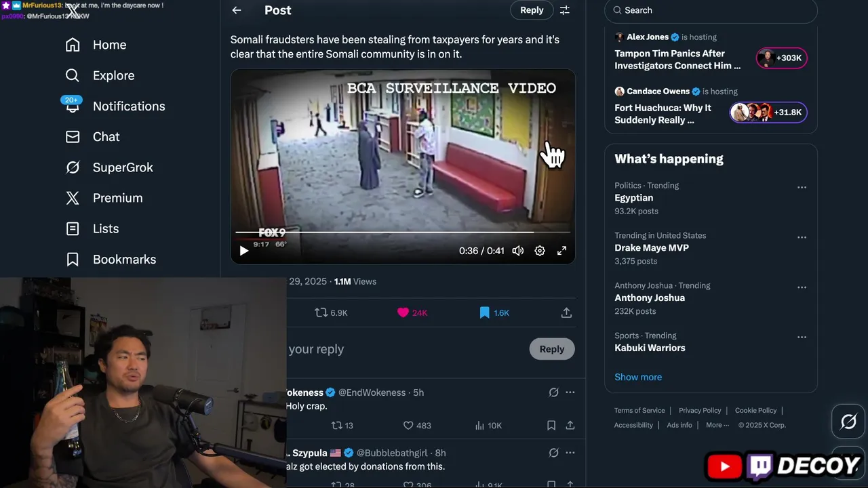Open more options for Anthony Joshua trend
This screenshot has height=488, width=868.
(x=802, y=287)
